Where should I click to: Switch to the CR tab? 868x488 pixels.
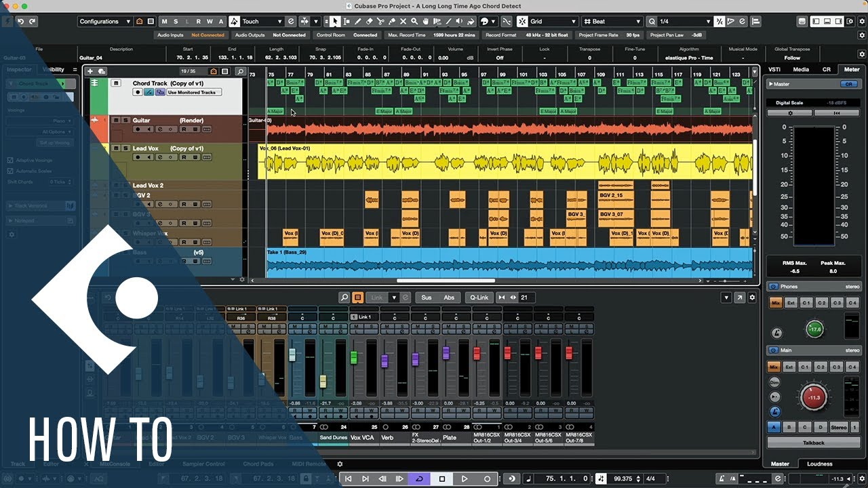[826, 69]
